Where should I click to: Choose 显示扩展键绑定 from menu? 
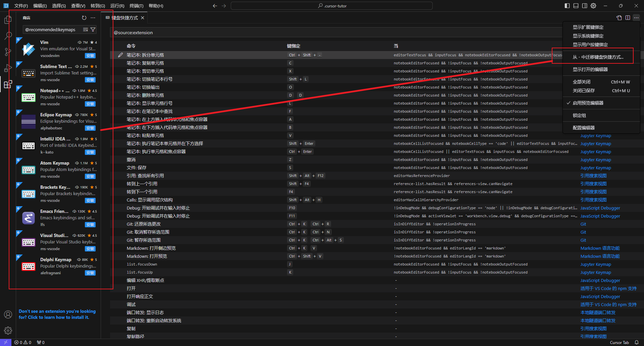601,27
